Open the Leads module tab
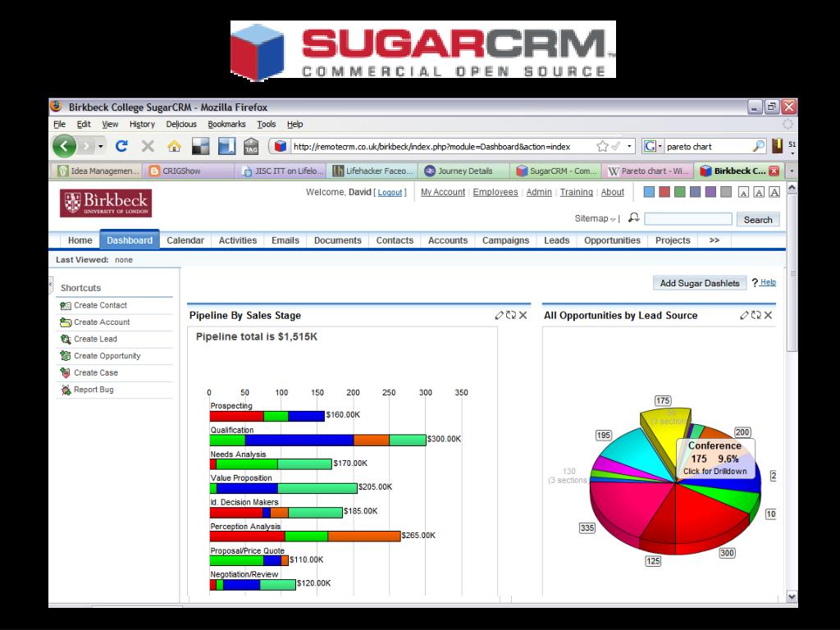Screen dimensions: 840x630 [x=557, y=240]
